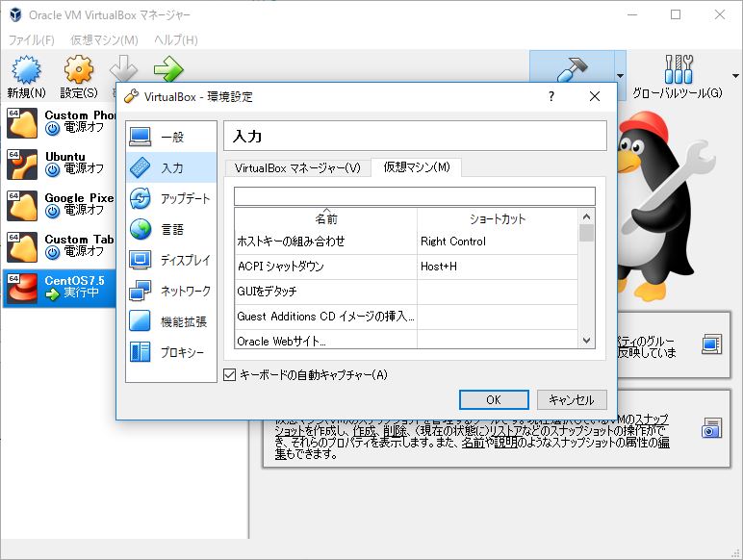Open the Global Tools (グローバルツール) icon
The image size is (743, 560).
coord(679,69)
